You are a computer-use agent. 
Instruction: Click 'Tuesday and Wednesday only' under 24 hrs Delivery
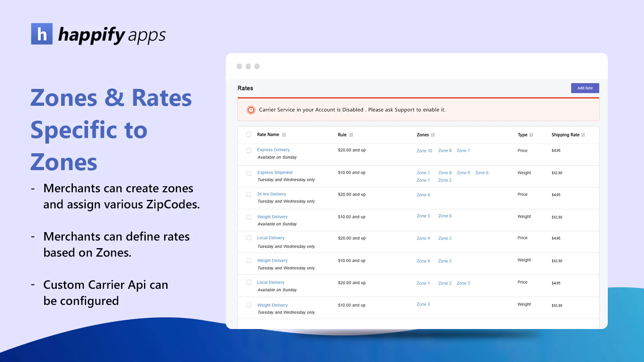[286, 202]
